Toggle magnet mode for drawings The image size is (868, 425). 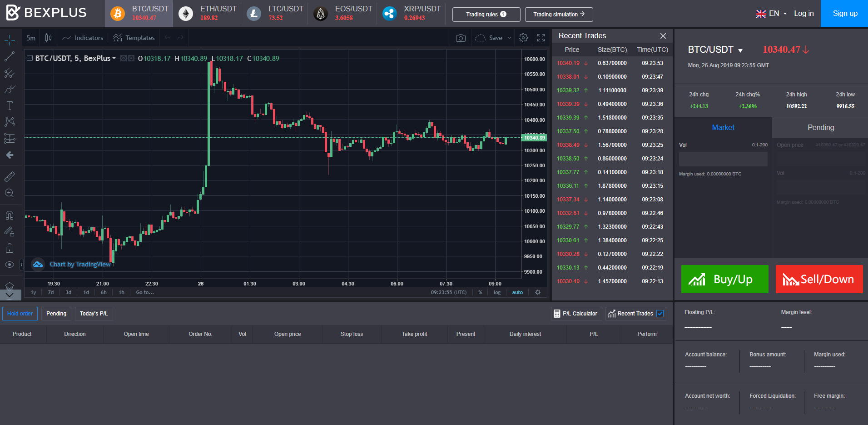10,215
